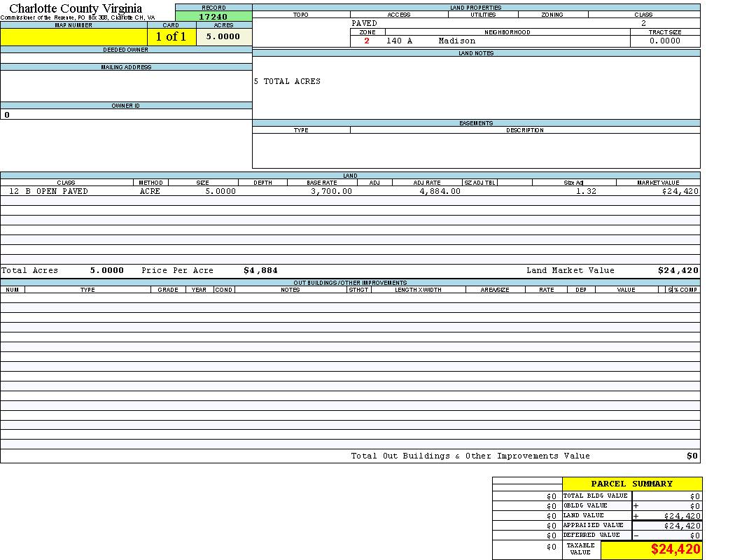Select the empty yellow Map Number field

[x=73, y=37]
